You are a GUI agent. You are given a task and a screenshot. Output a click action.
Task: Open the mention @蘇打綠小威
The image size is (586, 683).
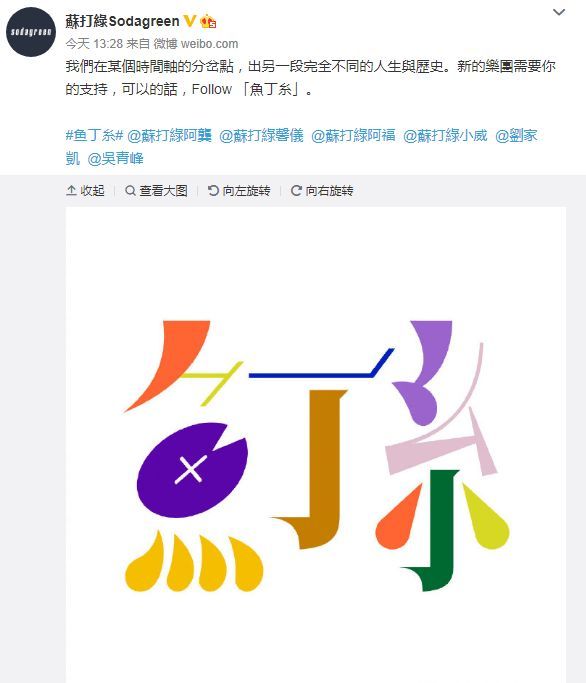coord(445,135)
